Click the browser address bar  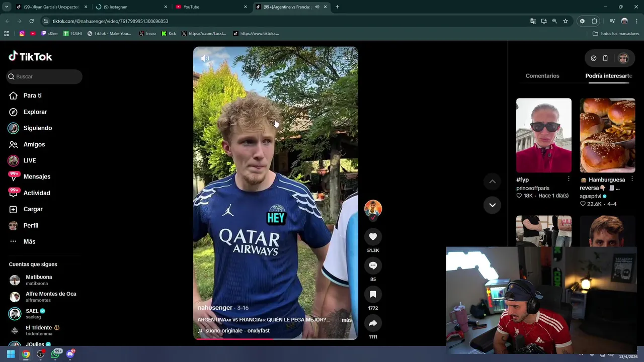click(282, 21)
